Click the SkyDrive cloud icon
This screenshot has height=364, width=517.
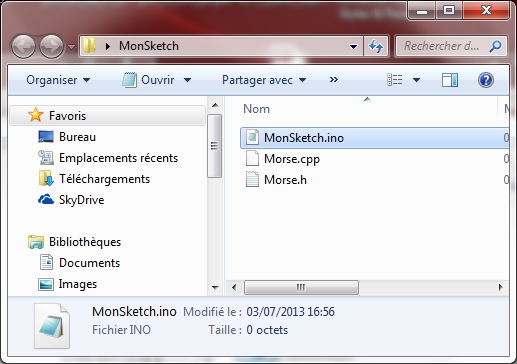46,200
